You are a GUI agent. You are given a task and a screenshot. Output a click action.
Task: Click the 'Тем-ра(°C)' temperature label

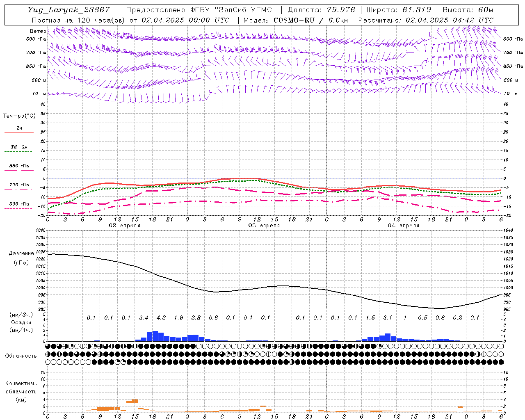(x=19, y=116)
